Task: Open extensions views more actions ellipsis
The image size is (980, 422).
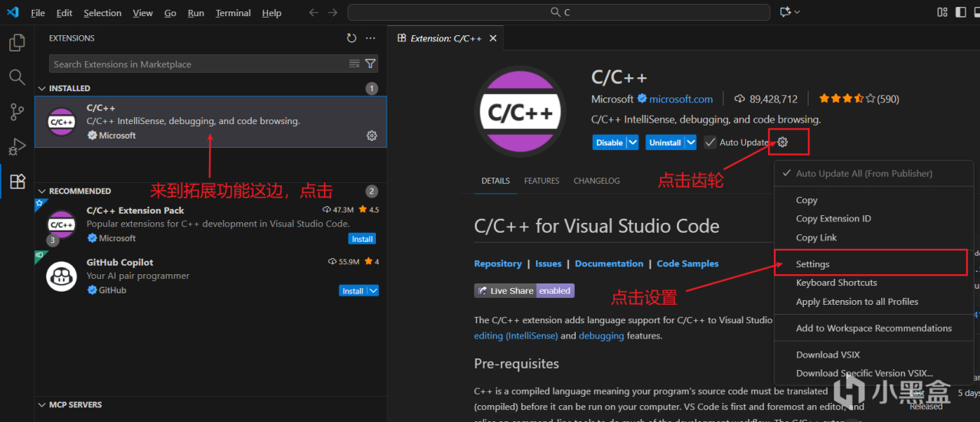Action: [x=371, y=38]
